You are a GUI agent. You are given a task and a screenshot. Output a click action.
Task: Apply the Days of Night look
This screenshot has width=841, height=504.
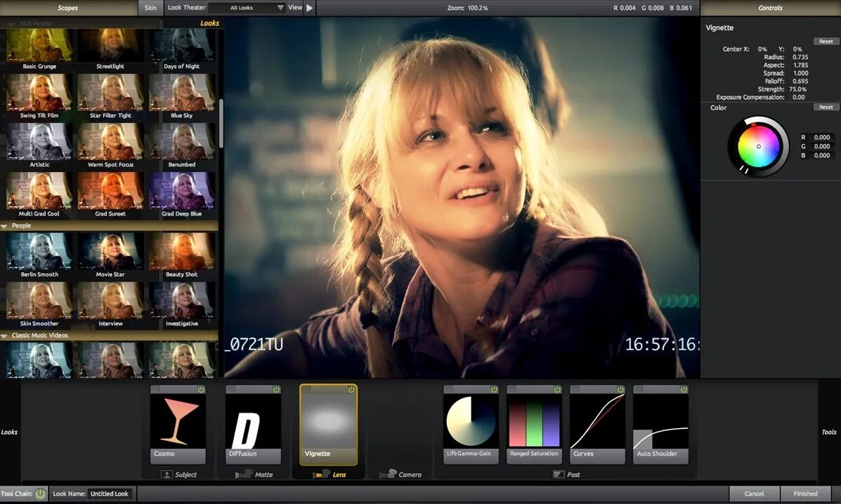182,49
